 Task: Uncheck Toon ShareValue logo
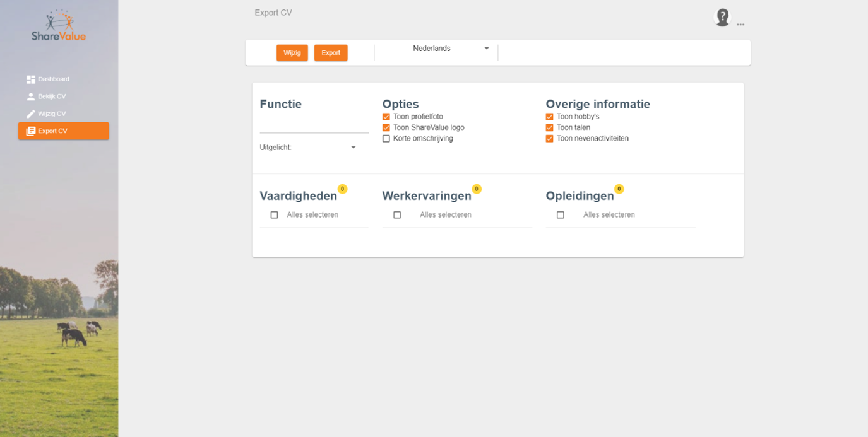pyautogui.click(x=386, y=127)
